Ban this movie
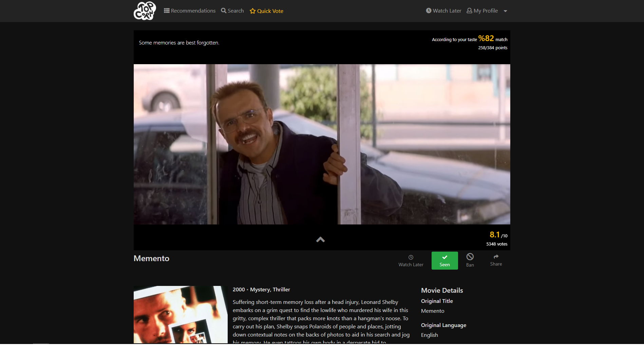This screenshot has width=644, height=345. pos(470,260)
